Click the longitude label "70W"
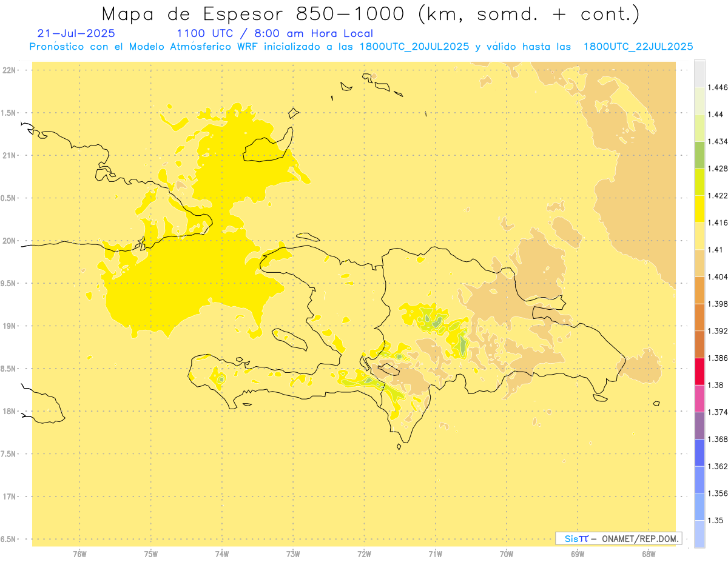The height and width of the screenshot is (562, 728). coord(507,554)
